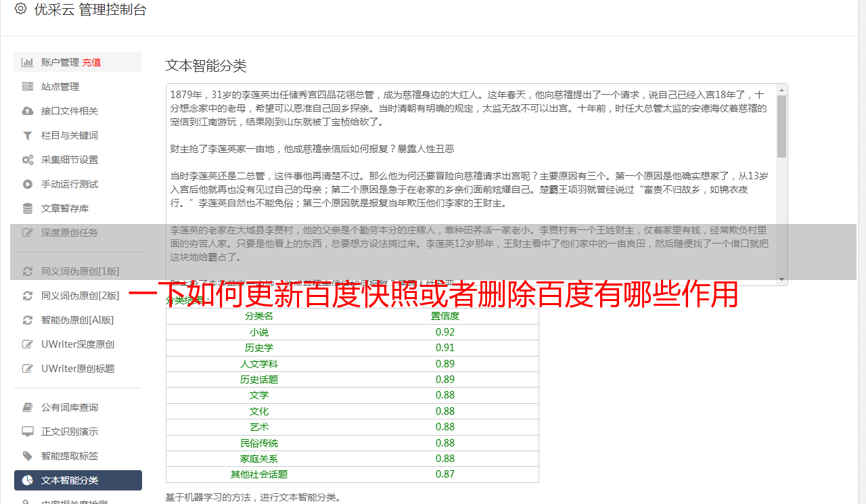Screen dimensions: 866x504
Task: Click the edit icon for UWriter深度原创
Action: coord(28,344)
